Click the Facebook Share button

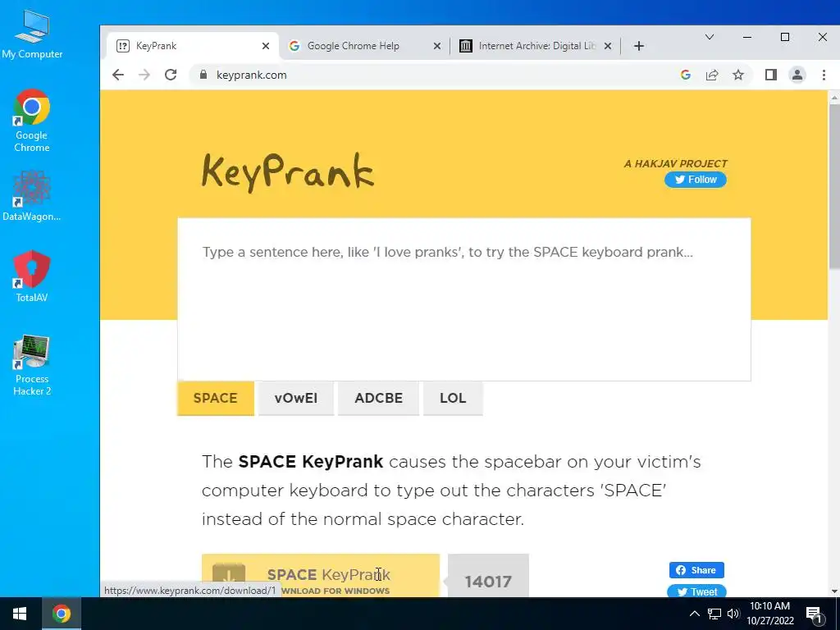[x=696, y=570]
